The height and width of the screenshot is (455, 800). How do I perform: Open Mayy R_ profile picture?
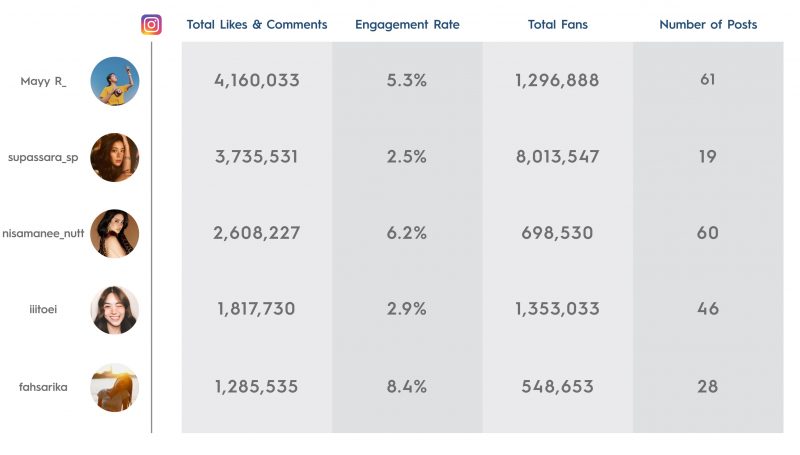[115, 81]
